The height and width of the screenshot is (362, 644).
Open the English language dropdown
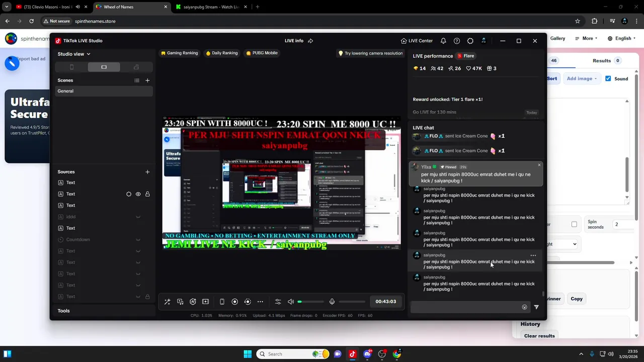click(623, 38)
